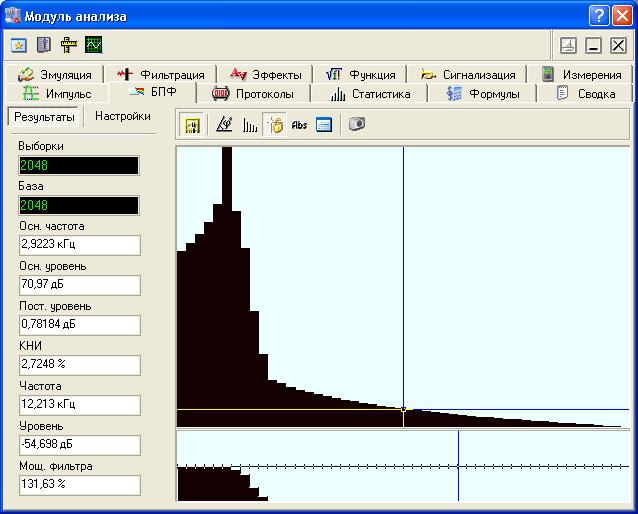Toggle the lock cursor button

pos(275,125)
